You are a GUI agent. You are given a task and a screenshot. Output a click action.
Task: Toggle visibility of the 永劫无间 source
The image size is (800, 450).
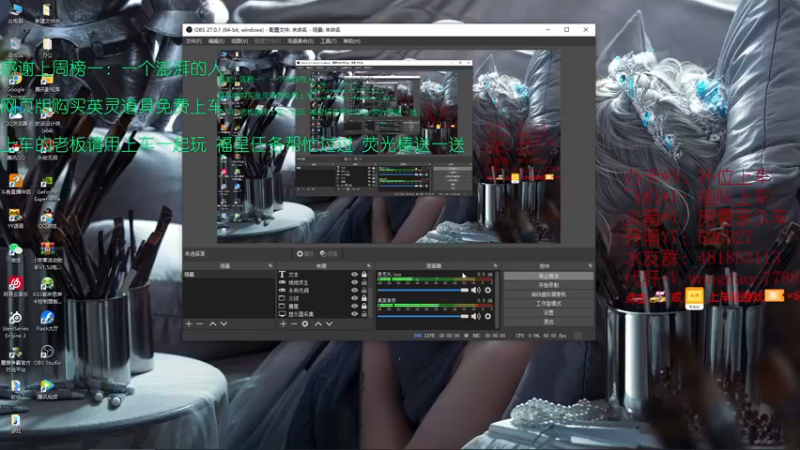tap(355, 290)
